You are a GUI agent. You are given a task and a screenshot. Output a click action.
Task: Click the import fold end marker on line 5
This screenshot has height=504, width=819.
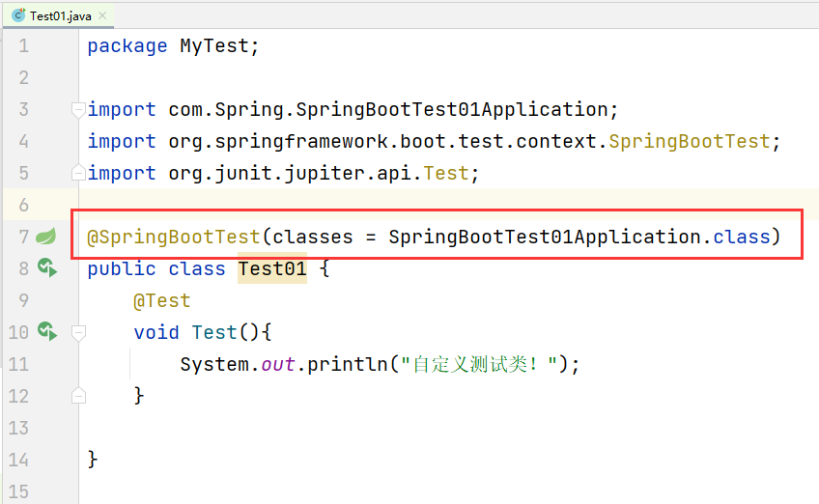click(78, 173)
